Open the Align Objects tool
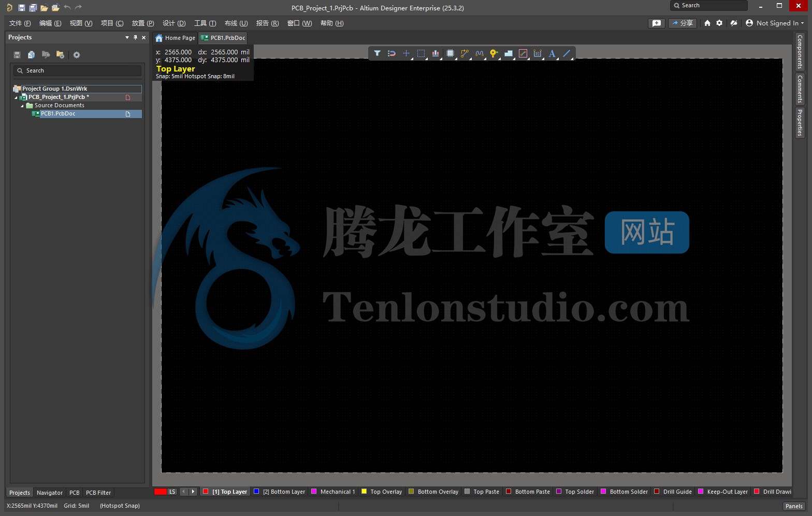 436,53
